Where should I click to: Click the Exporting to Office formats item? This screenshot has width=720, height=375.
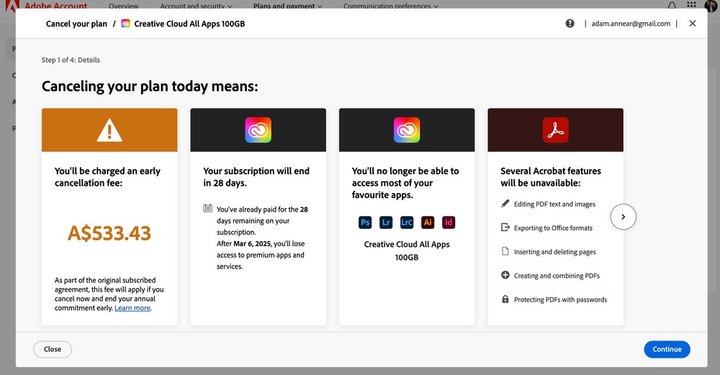tap(553, 228)
